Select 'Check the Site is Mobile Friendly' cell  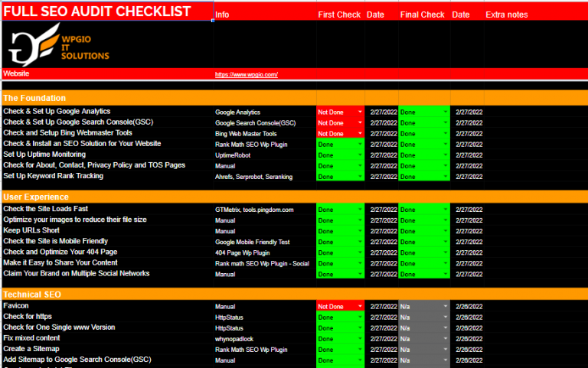tap(108, 241)
